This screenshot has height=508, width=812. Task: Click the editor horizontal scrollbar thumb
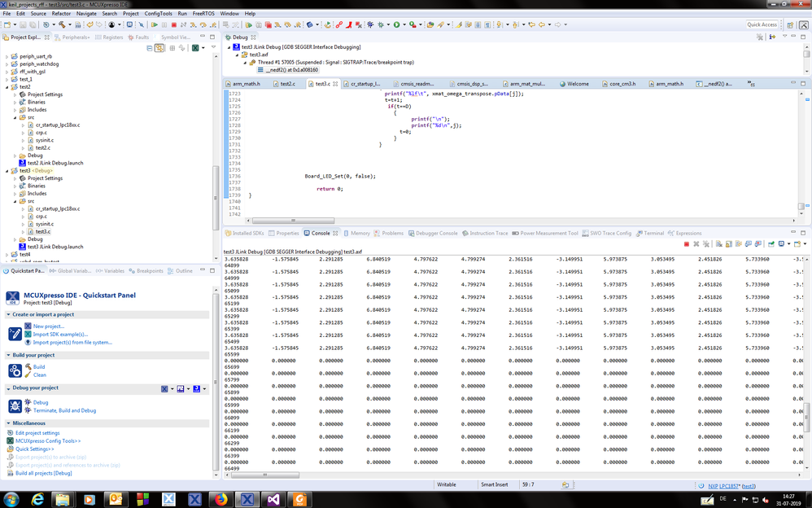[x=293, y=221]
